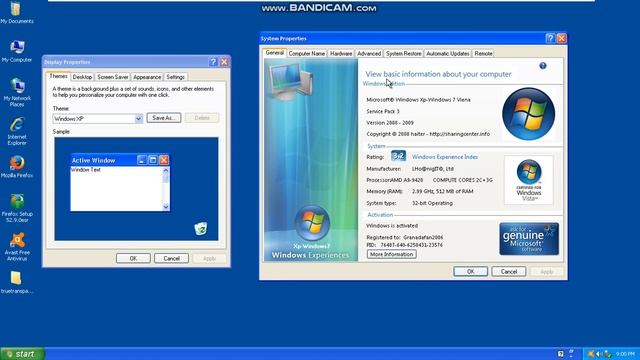Click System Properties title bar help button
This screenshot has height=360, width=640.
pyautogui.click(x=550, y=38)
